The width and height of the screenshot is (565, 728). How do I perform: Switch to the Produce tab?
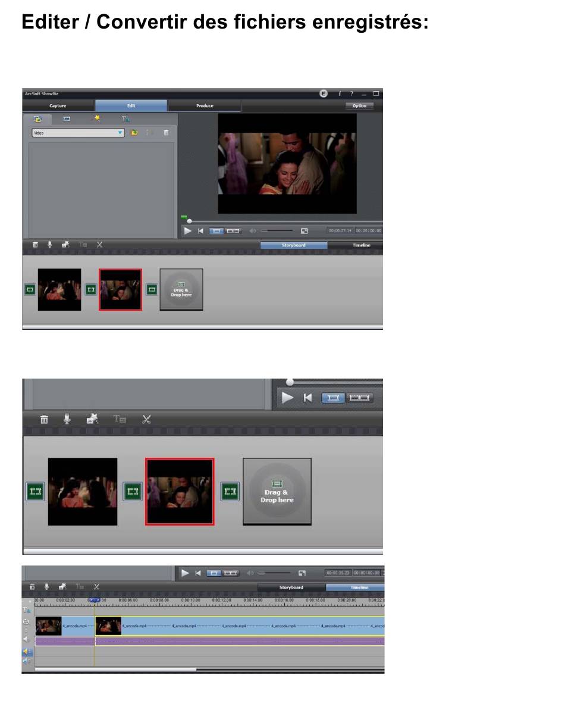205,106
